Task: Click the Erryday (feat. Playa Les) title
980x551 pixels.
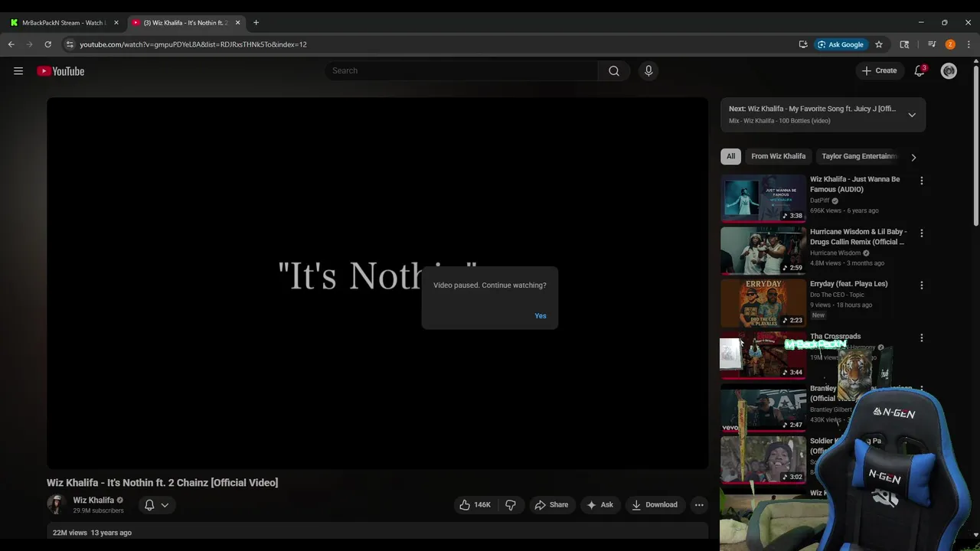Action: pyautogui.click(x=849, y=284)
